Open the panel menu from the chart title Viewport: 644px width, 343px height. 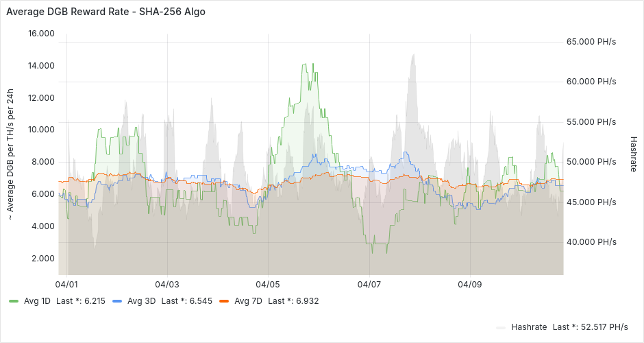(x=106, y=12)
